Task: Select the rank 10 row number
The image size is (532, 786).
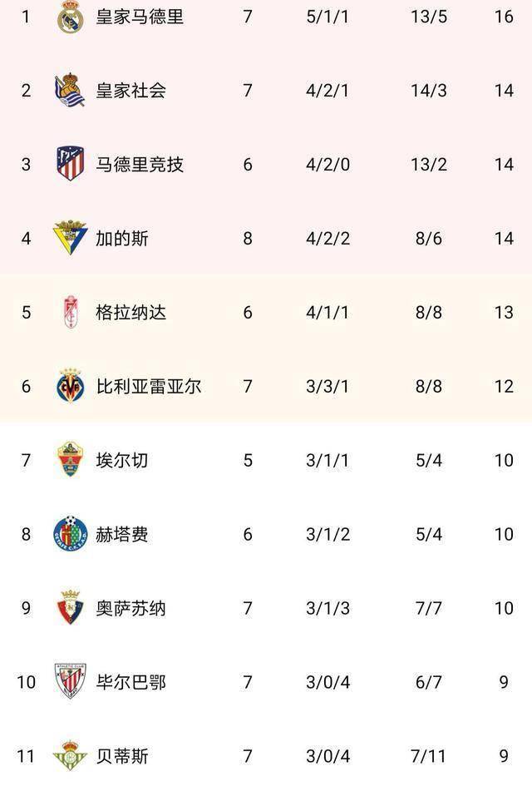Action: click(26, 682)
